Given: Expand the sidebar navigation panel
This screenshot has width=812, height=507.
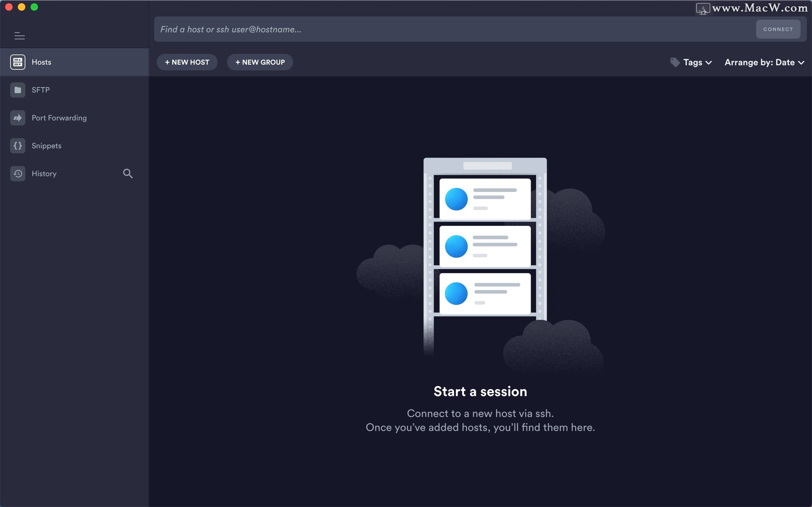Looking at the screenshot, I should point(19,36).
